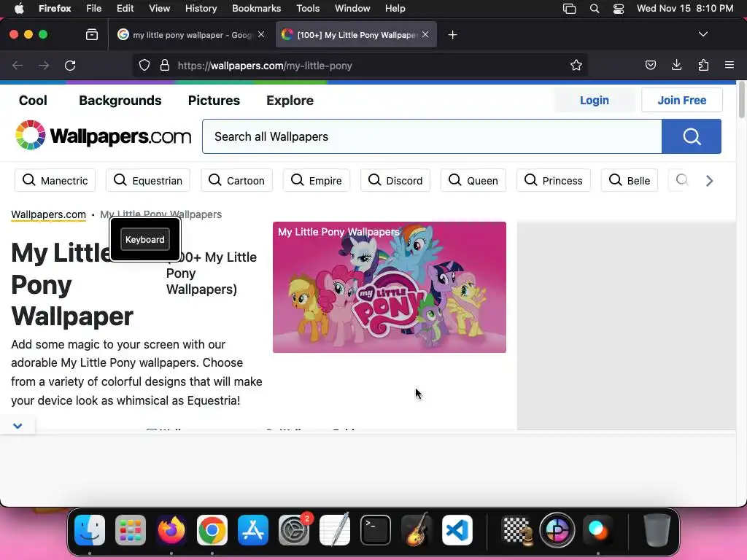
Task: Open GarageBand from the dock
Action: [x=417, y=530]
